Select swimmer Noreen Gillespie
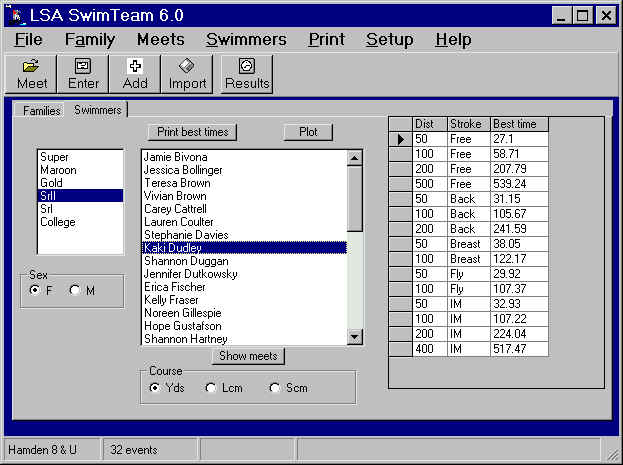623x465 pixels. coord(244,313)
